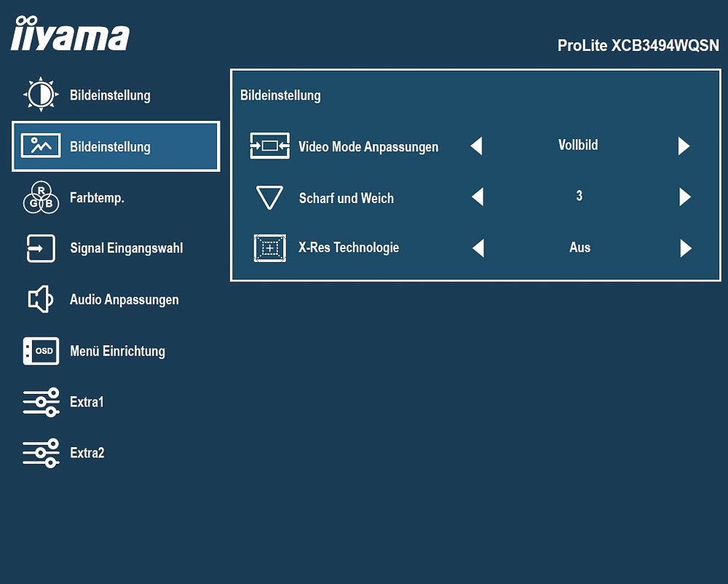
Task: Open the RGB circles Farbtemp. icon
Action: click(41, 197)
